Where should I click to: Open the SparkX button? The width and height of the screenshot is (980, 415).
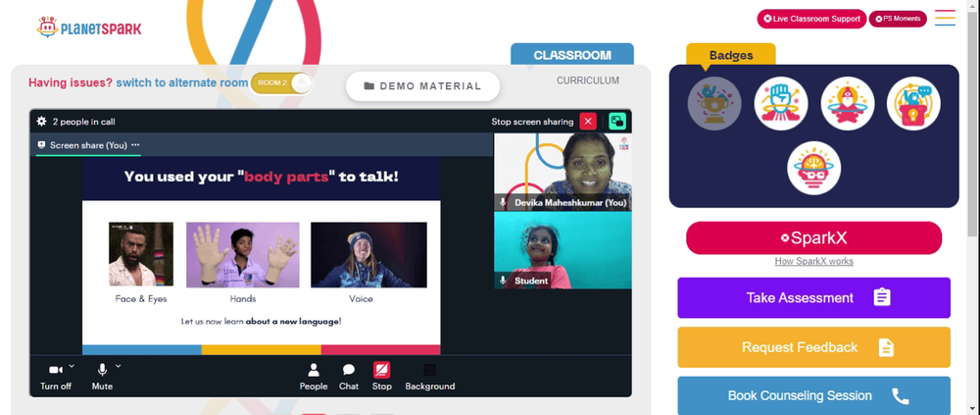(813, 237)
